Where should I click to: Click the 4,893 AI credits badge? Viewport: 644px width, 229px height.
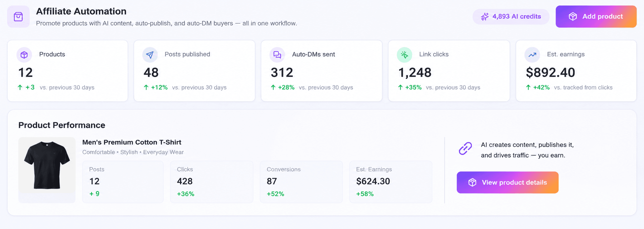[x=511, y=17]
